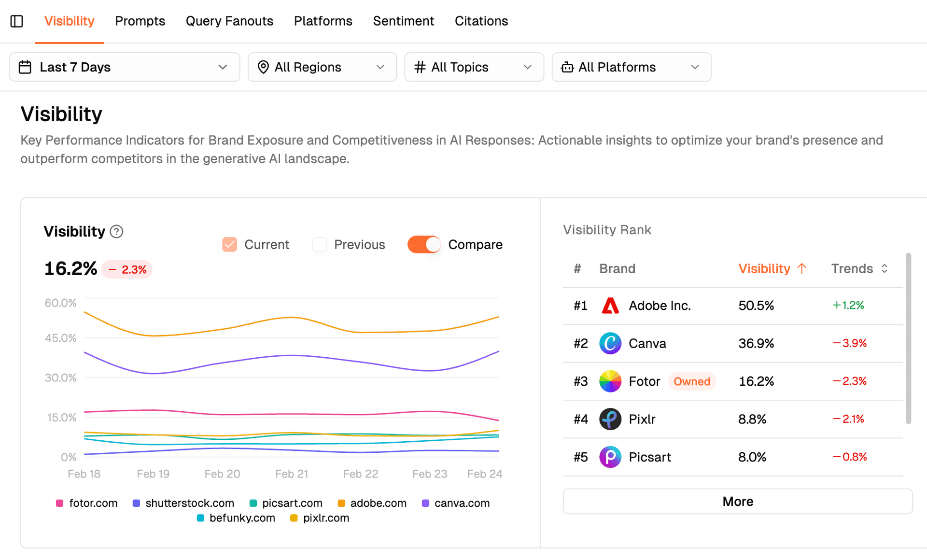Viewport: 927px width, 560px height.
Task: Open the All Platforms dropdown
Action: tap(632, 67)
